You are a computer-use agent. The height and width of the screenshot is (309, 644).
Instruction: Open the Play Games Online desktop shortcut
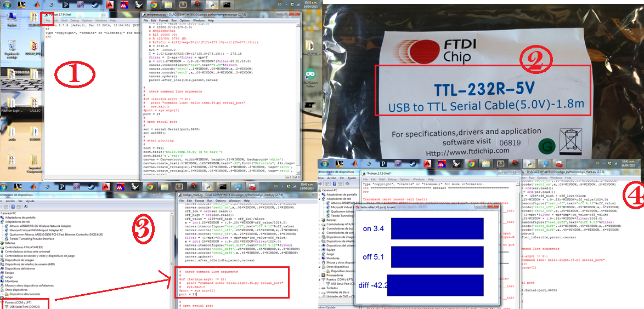(x=310, y=78)
